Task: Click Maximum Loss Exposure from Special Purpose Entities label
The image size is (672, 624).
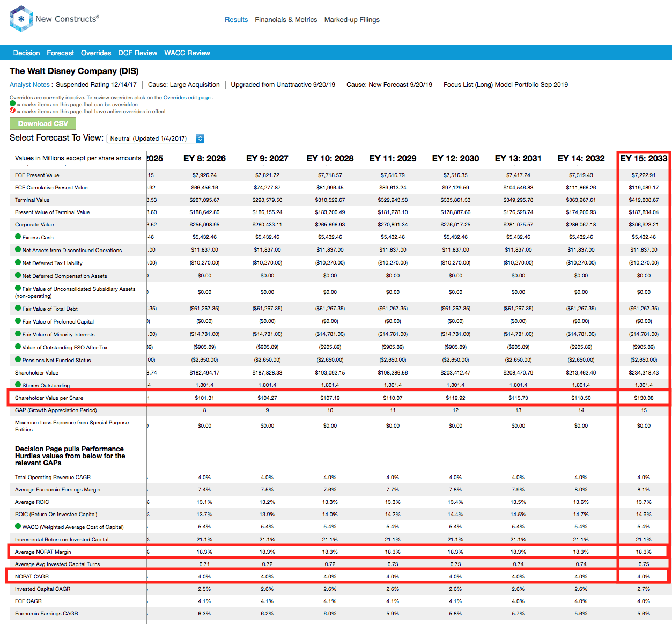Action: pyautogui.click(x=72, y=426)
